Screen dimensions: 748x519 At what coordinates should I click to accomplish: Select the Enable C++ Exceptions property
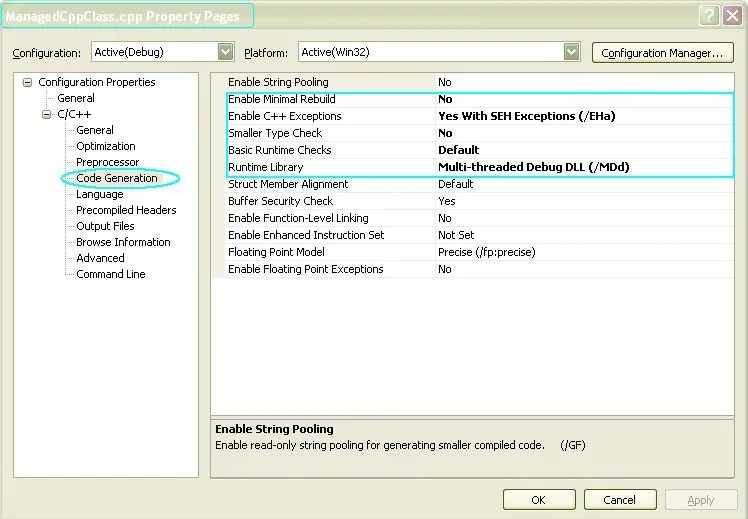click(x=479, y=116)
